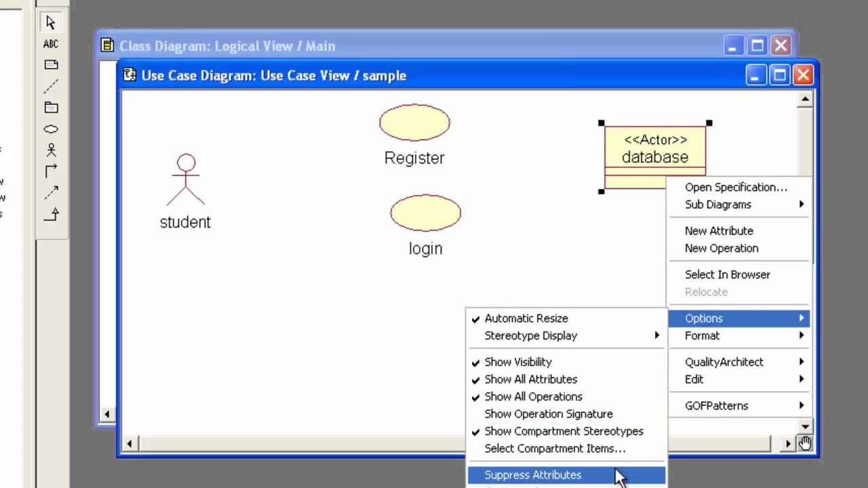The image size is (868, 488).
Task: Select the ABC text box tool
Action: tap(51, 44)
